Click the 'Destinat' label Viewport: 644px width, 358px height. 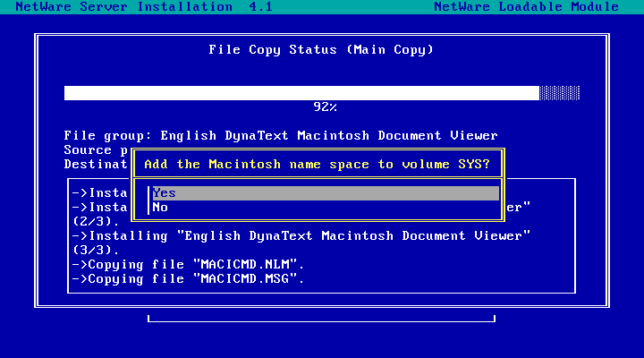(x=96, y=165)
